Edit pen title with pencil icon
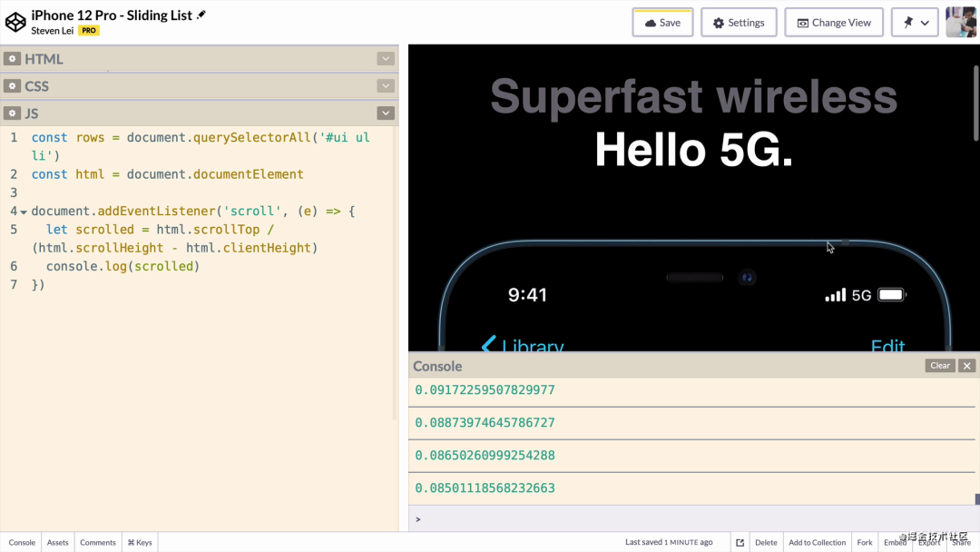Viewport: 980px width, 552px height. coord(201,15)
